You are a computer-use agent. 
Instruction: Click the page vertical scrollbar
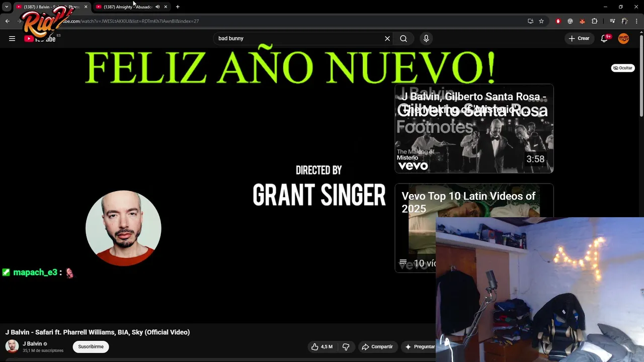(x=641, y=75)
